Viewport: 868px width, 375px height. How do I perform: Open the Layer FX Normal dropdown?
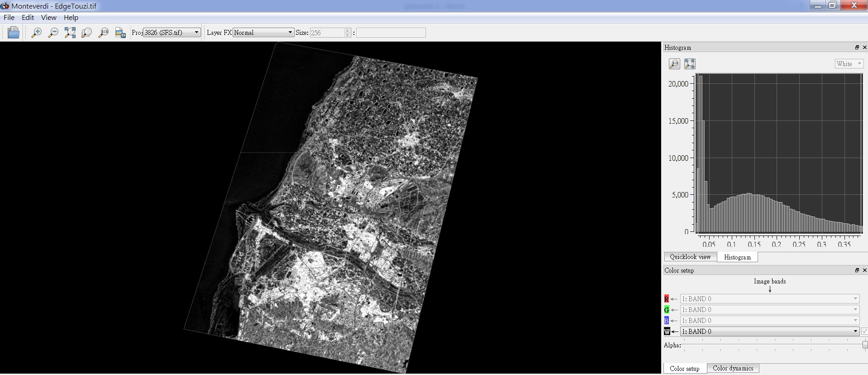[x=263, y=33]
